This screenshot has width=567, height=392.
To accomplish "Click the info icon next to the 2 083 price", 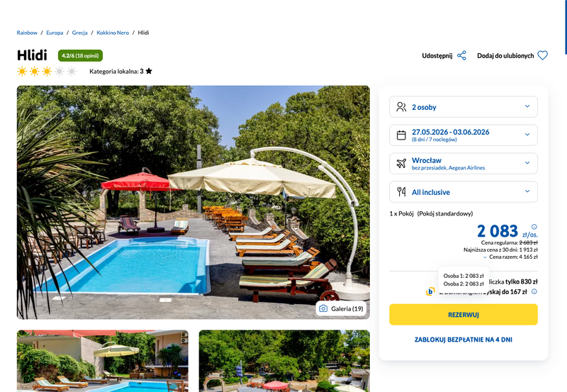I will point(534,227).
